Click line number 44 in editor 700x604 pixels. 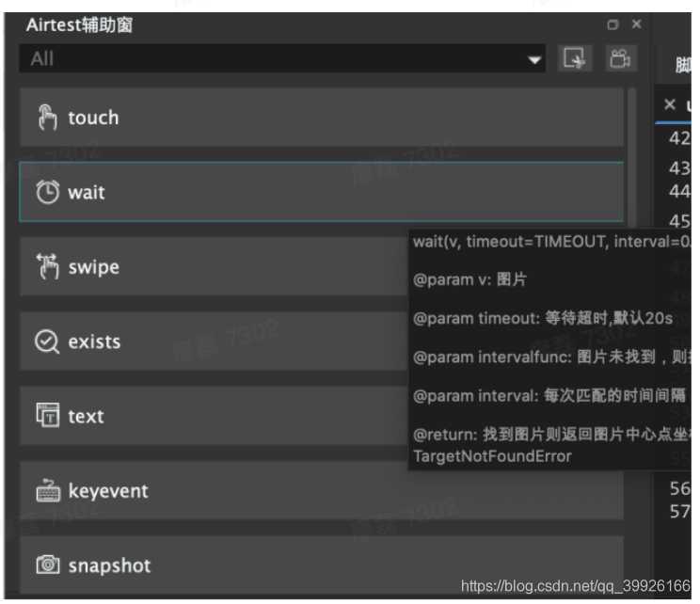click(x=679, y=192)
